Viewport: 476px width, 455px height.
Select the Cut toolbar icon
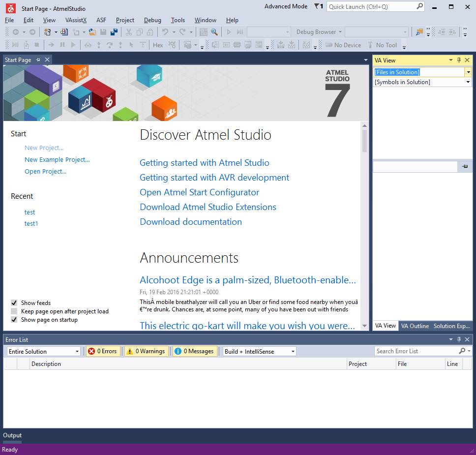tap(128, 31)
